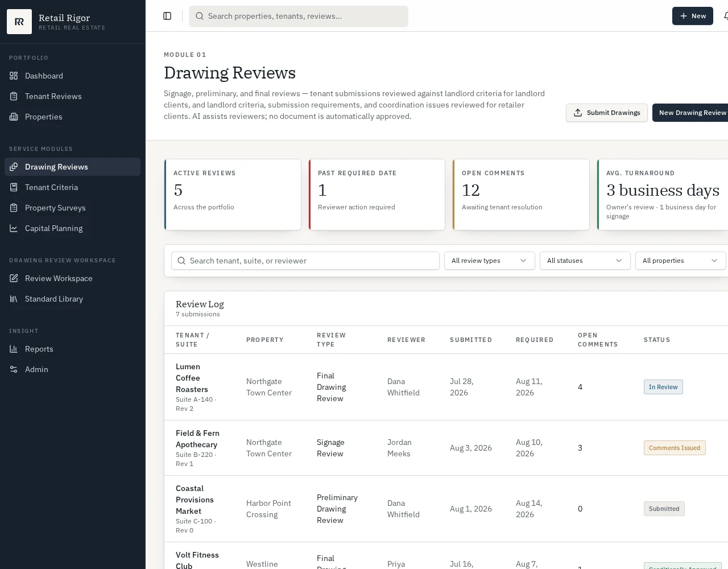Viewport: 728px width, 569px height.
Task: Click the New Drawing Review button
Action: coord(691,113)
